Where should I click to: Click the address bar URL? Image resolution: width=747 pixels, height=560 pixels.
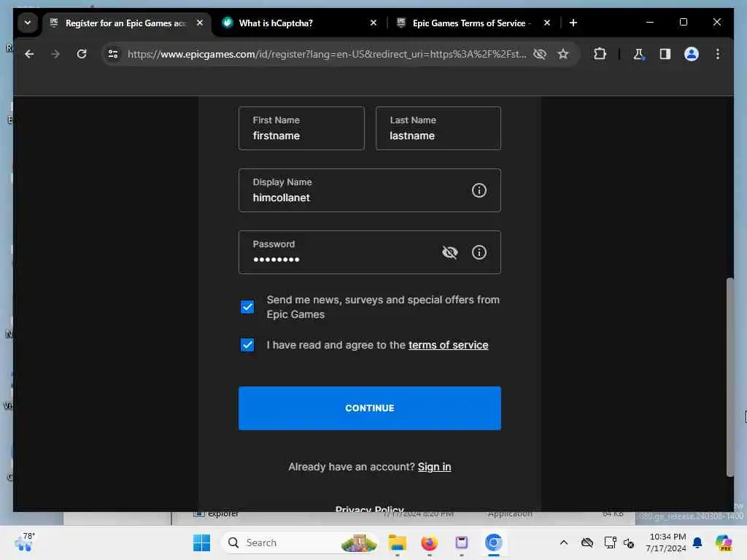(x=327, y=54)
